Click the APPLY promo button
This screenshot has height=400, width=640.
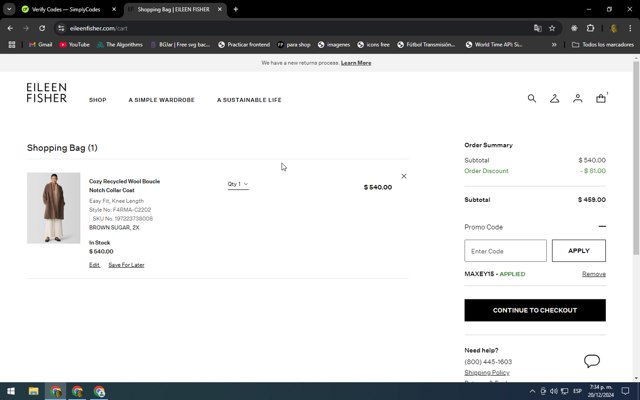pyautogui.click(x=578, y=251)
